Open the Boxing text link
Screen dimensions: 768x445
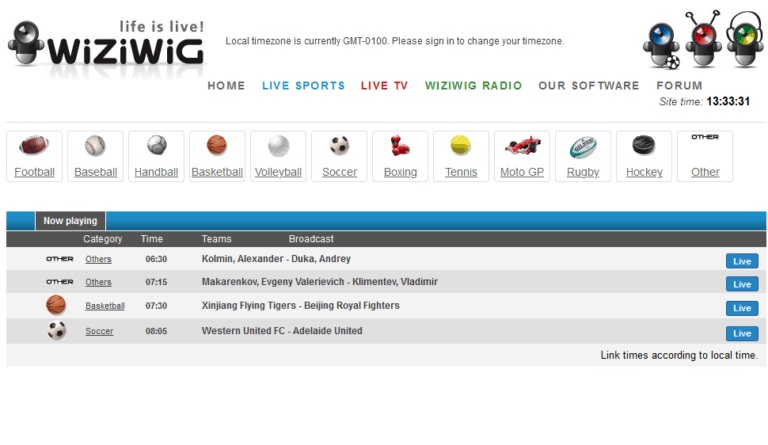point(400,172)
